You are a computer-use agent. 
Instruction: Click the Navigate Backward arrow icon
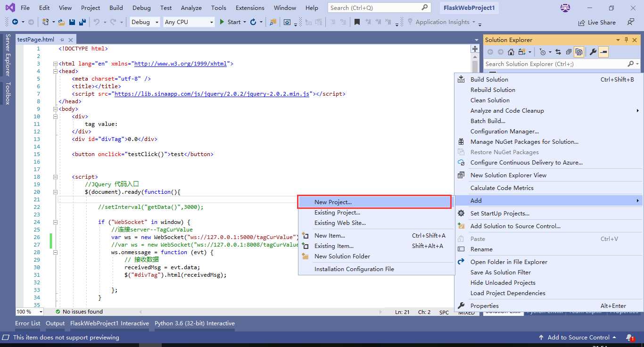(x=15, y=22)
